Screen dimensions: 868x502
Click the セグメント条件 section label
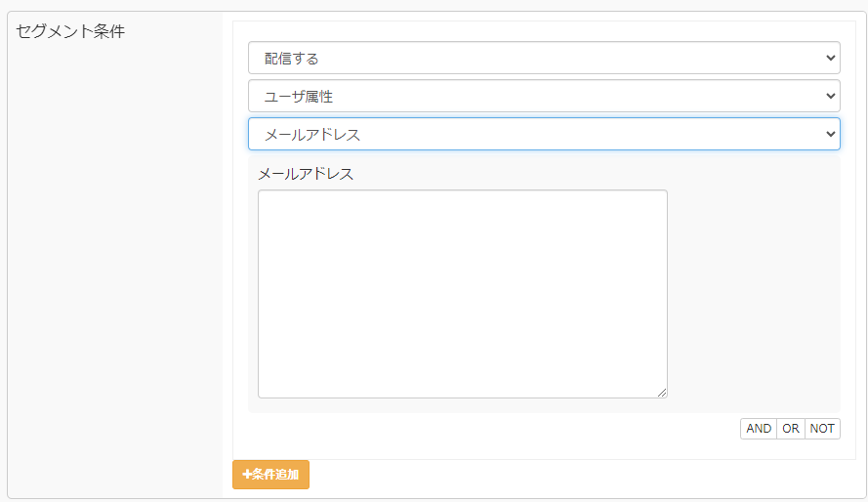click(70, 31)
